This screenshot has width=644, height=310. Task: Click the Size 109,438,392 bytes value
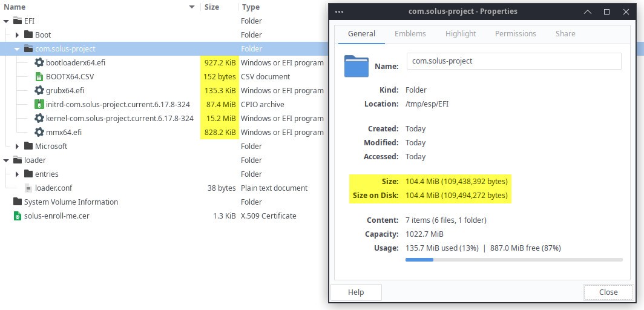pos(457,181)
